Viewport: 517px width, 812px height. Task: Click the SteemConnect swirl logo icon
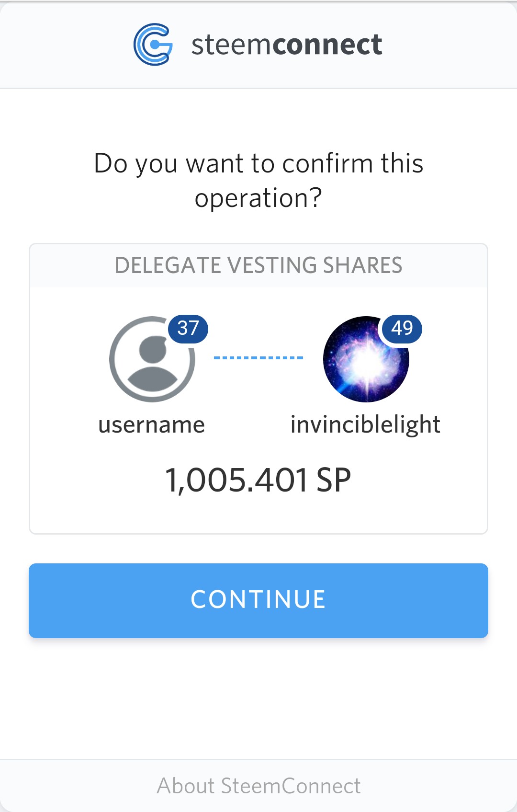pyautogui.click(x=153, y=45)
